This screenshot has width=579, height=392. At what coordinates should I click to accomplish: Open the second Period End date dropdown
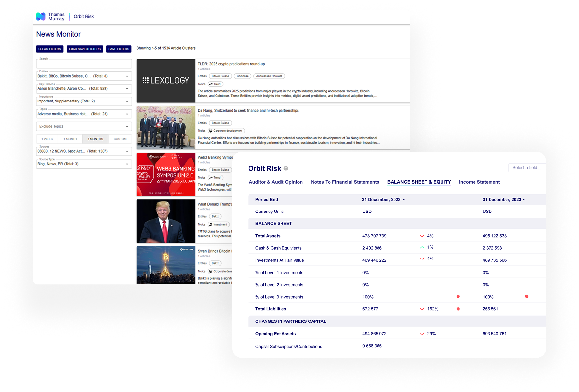click(504, 200)
